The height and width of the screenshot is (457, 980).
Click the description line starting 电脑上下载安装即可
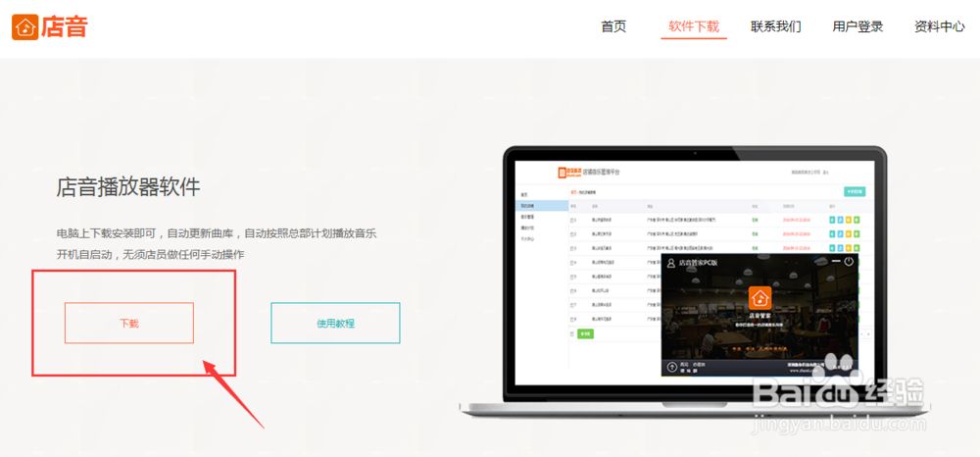(x=217, y=233)
